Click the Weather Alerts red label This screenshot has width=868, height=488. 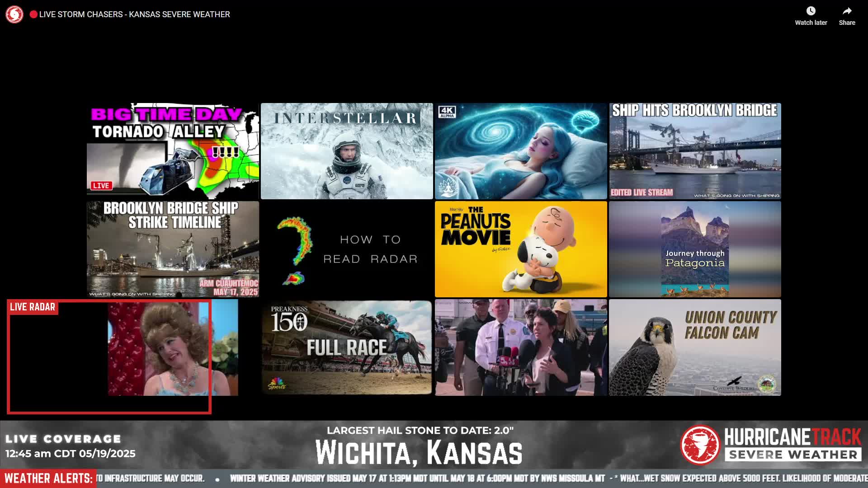pos(48,479)
